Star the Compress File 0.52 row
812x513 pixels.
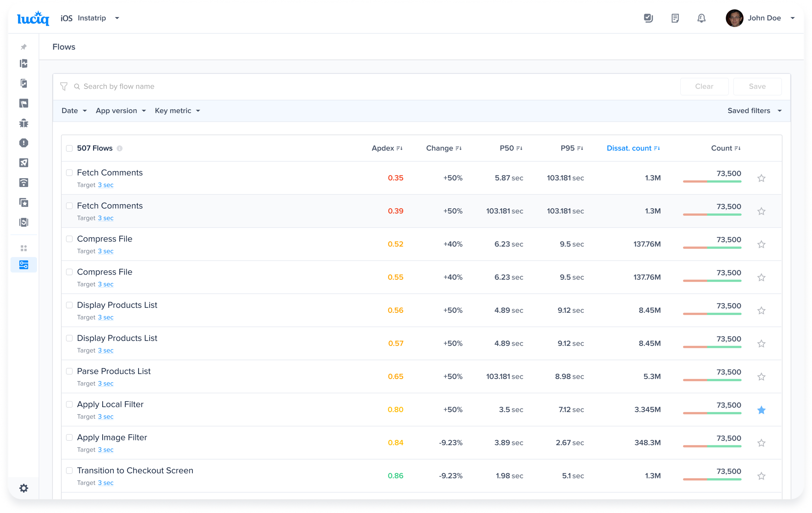click(761, 244)
